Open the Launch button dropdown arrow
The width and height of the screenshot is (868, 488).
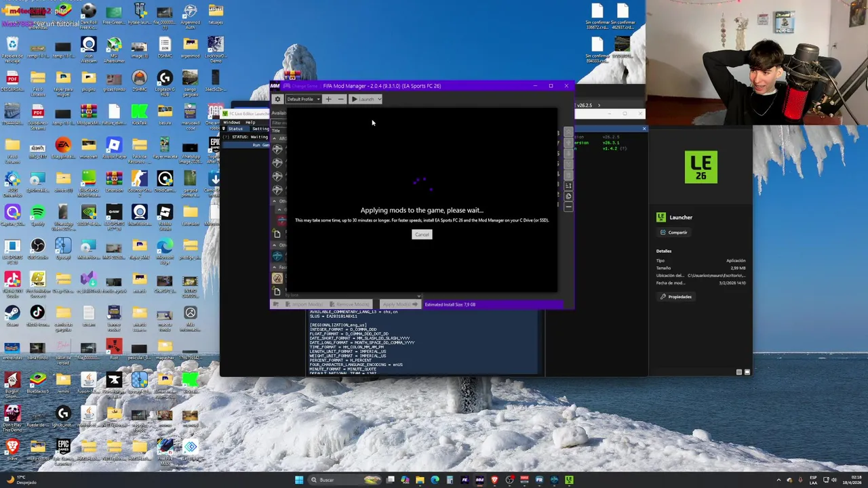point(380,99)
